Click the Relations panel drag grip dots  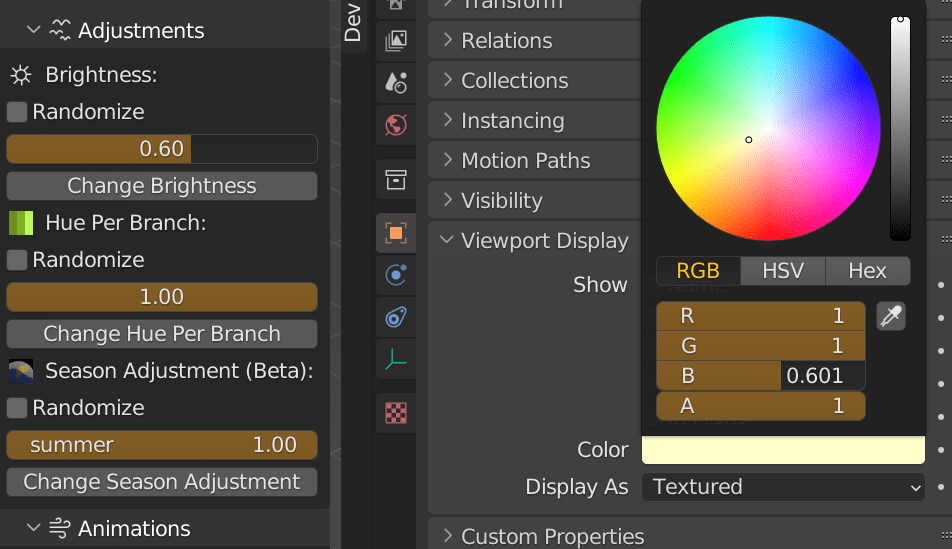946,40
